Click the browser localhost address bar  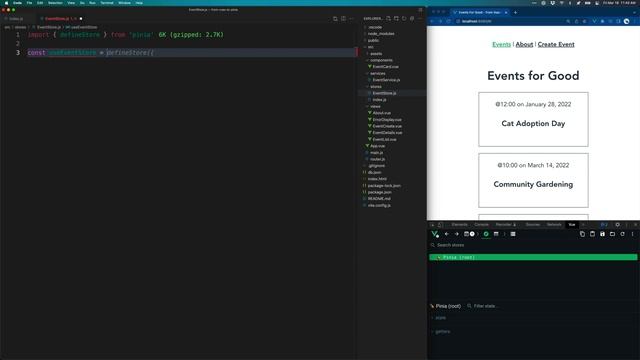(x=510, y=21)
